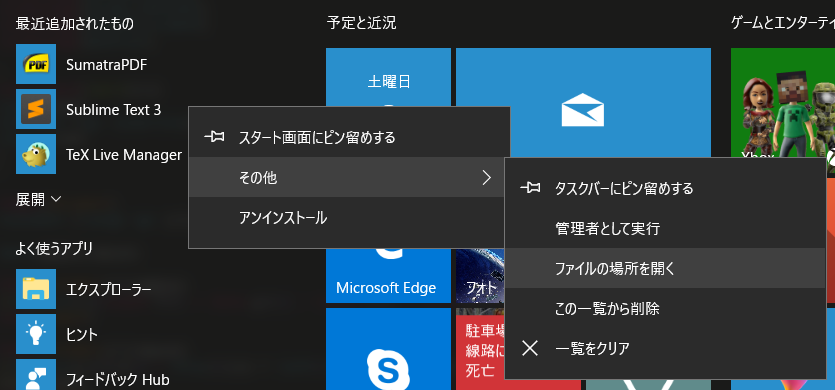Image resolution: width=835 pixels, height=390 pixels.
Task: Click pin icon beside スタート画面にピン留めする
Action: tap(216, 137)
